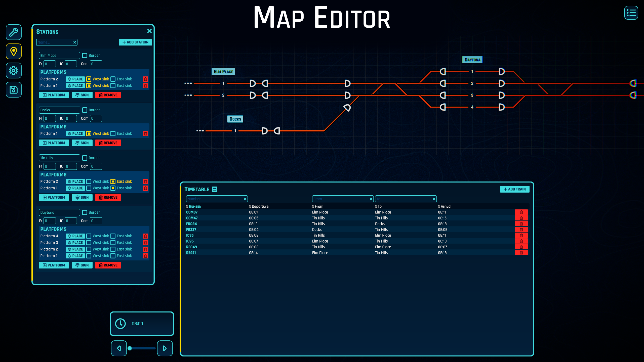Open the settings gear panel
The width and height of the screenshot is (644, 362).
click(13, 71)
